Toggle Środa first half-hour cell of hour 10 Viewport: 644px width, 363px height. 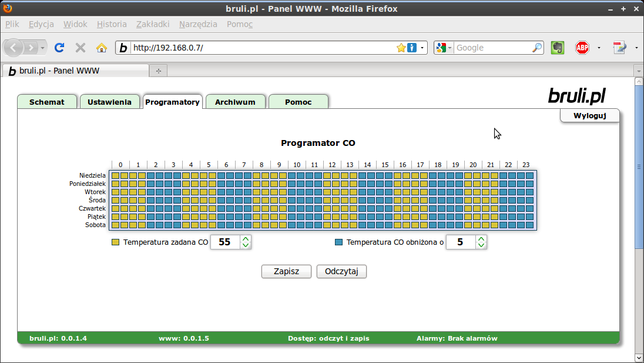291,200
